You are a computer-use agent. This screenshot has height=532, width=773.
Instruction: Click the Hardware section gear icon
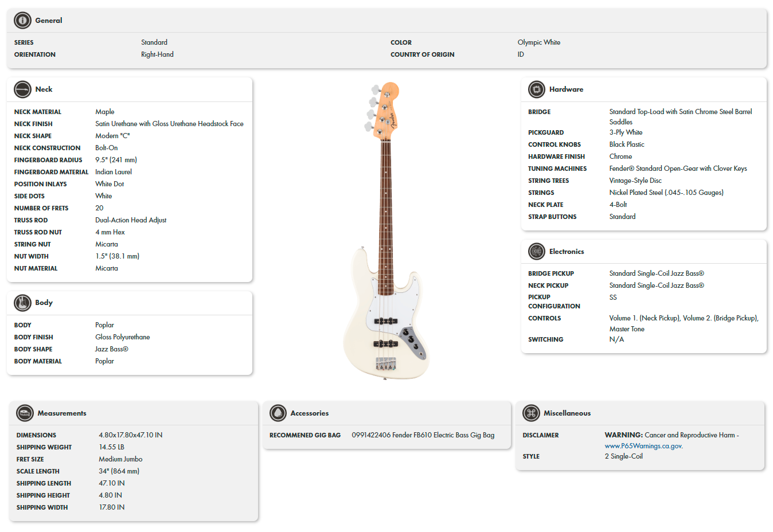pos(536,89)
